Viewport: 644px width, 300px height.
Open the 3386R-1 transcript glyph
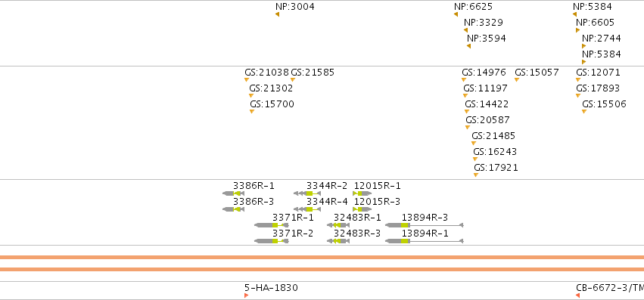(x=233, y=193)
